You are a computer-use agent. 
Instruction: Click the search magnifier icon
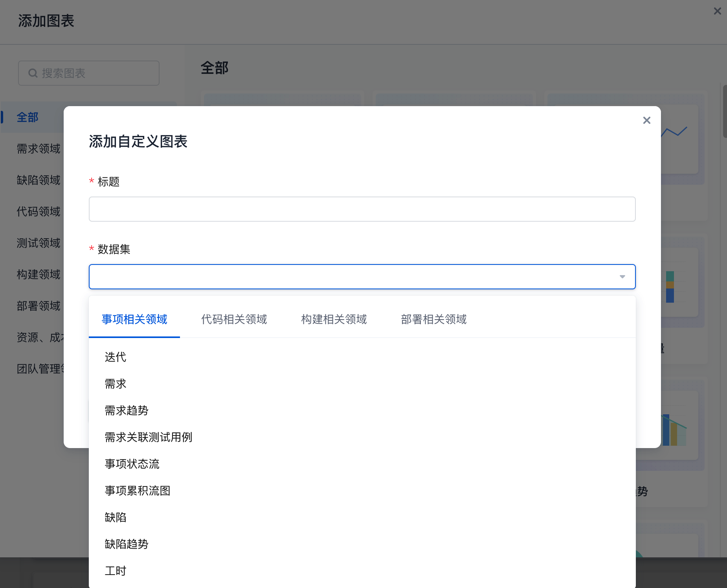coord(33,73)
